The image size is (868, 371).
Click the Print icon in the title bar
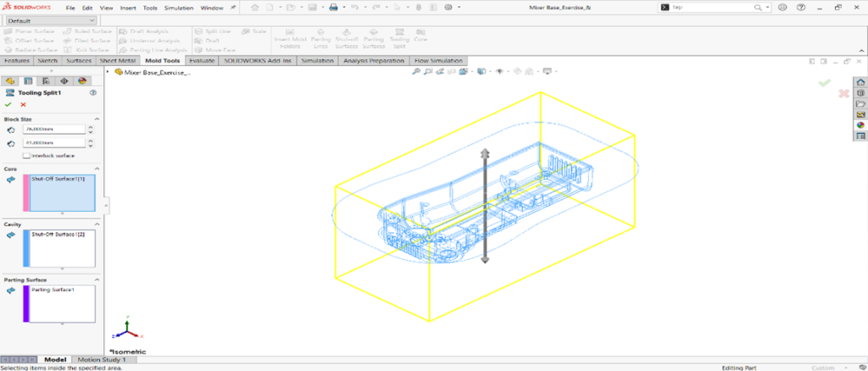click(333, 8)
